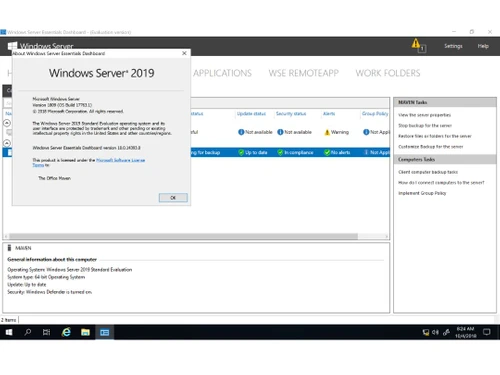Screen dimensions: 500x375
Task: Select View the server properties task
Action: [x=424, y=115]
